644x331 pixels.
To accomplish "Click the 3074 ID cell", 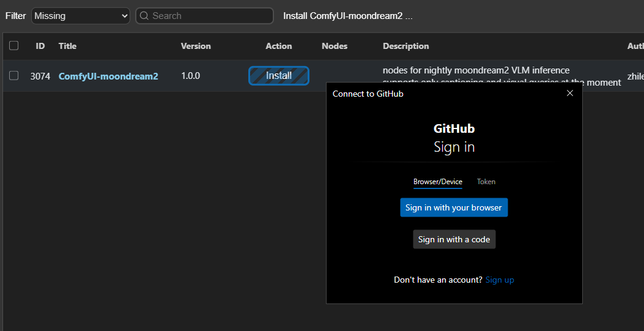I will [40, 76].
